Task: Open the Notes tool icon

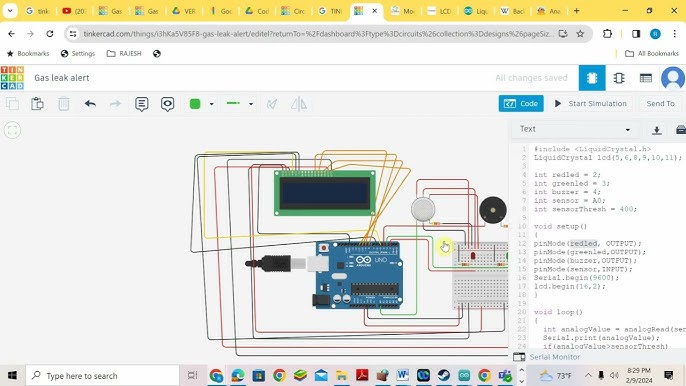Action: point(141,104)
